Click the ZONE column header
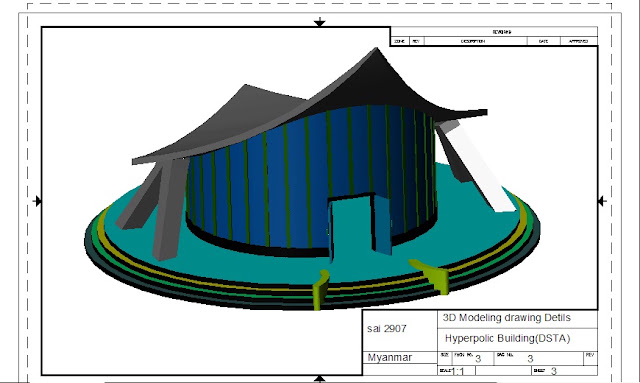Viewport: 640px width, 383px height. 400,41
